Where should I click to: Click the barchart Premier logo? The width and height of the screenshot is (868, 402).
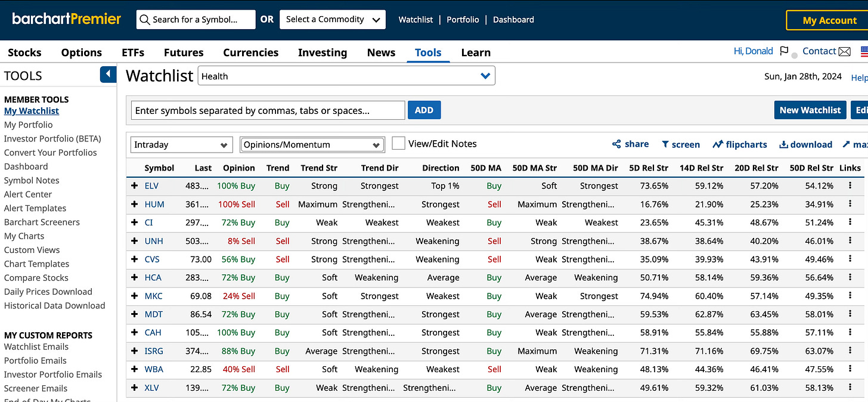pos(67,19)
